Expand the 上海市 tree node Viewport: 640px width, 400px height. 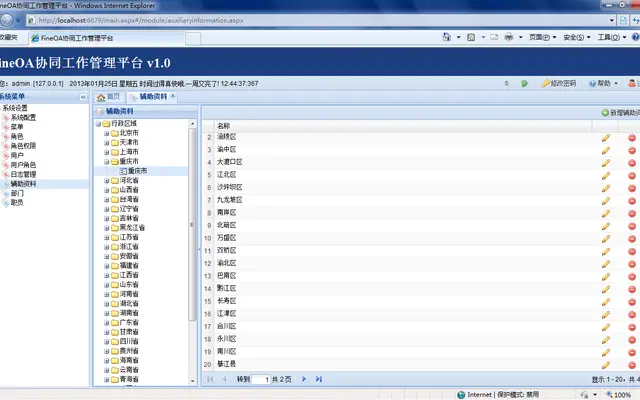pos(106,152)
